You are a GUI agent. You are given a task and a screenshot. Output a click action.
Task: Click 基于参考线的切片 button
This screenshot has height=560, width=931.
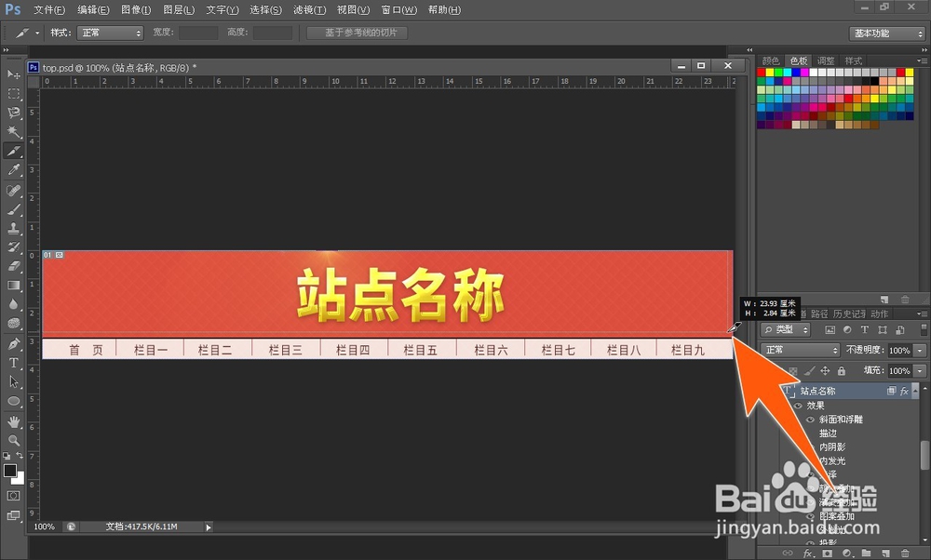pos(357,33)
